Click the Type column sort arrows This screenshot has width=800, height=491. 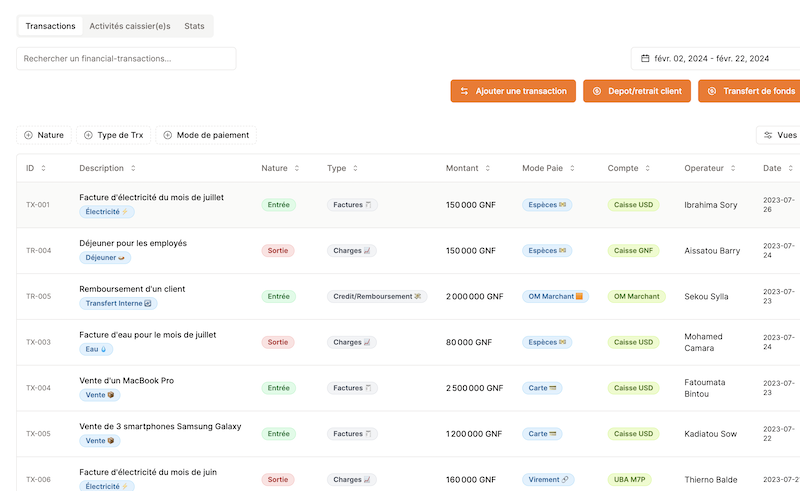pos(356,168)
